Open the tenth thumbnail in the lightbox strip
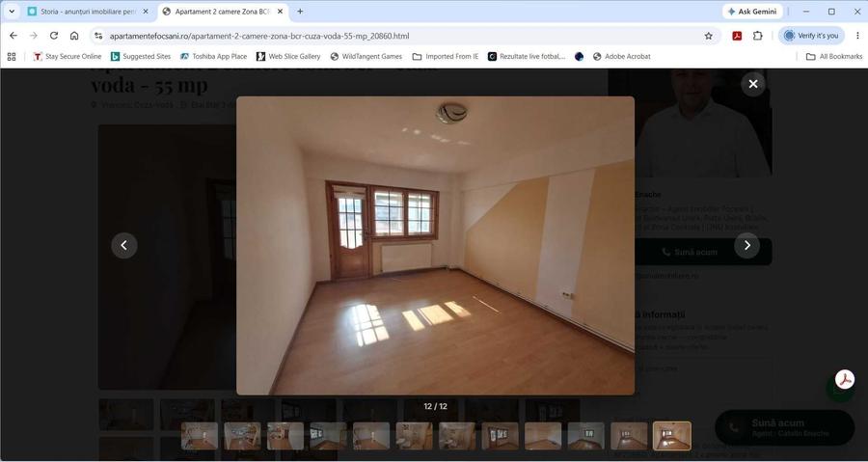The width and height of the screenshot is (868, 462). 586,436
